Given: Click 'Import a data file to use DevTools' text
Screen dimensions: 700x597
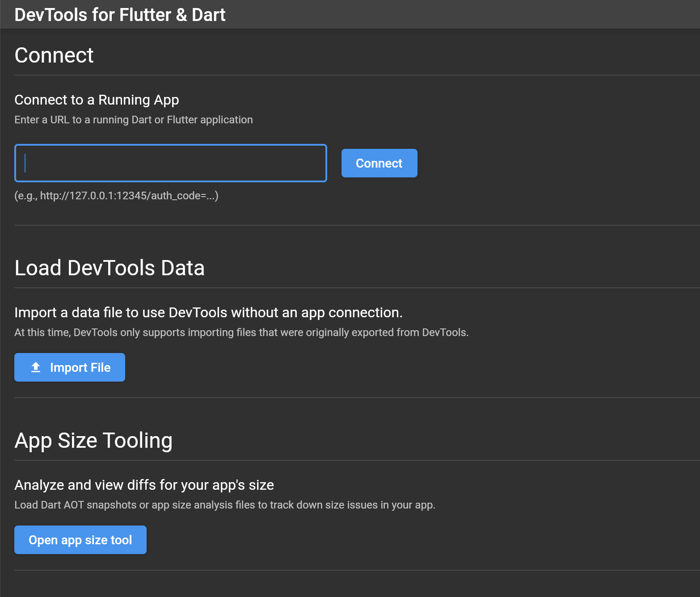Looking at the screenshot, I should click(208, 312).
